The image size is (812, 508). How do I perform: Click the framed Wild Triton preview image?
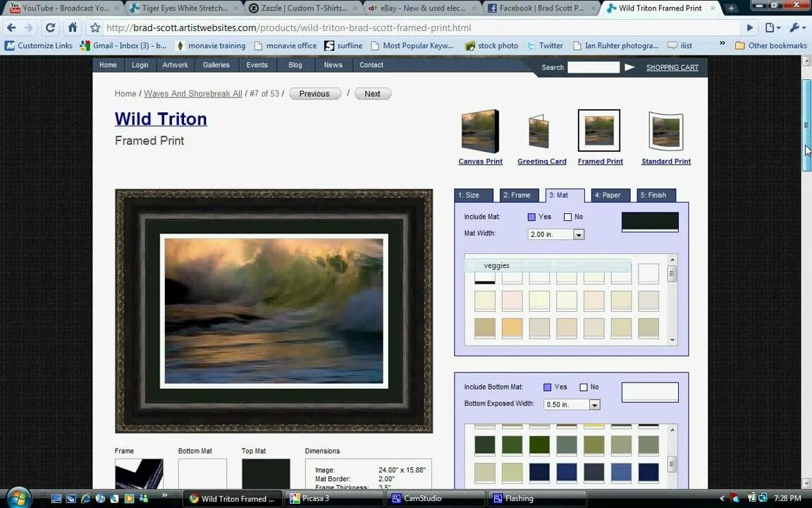pyautogui.click(x=274, y=311)
